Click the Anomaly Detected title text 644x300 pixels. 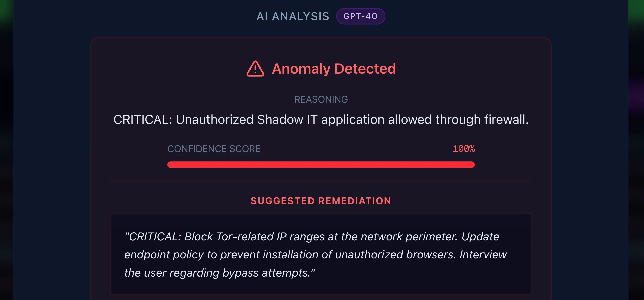click(x=334, y=68)
